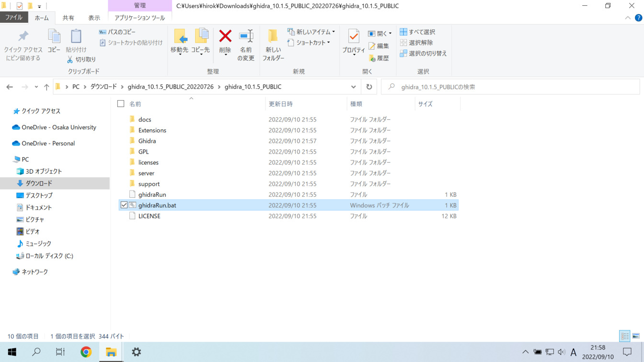Open Explorer help question mark
Image resolution: width=644 pixels, height=362 pixels.
[x=638, y=18]
